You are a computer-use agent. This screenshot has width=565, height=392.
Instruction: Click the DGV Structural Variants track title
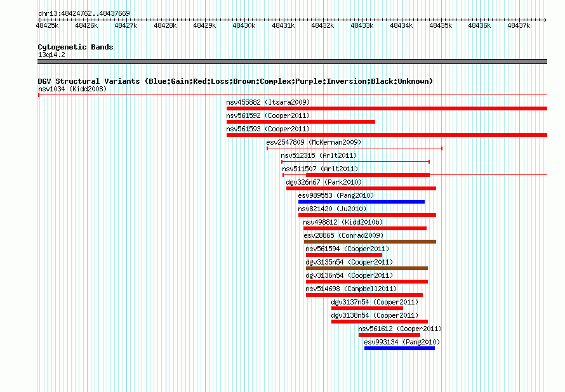pos(235,81)
